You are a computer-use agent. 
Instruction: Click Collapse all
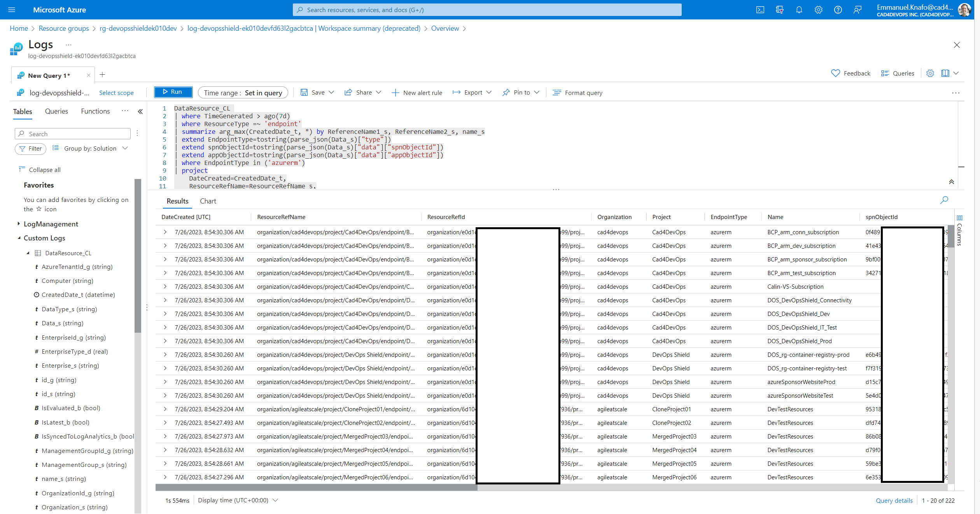(x=40, y=170)
